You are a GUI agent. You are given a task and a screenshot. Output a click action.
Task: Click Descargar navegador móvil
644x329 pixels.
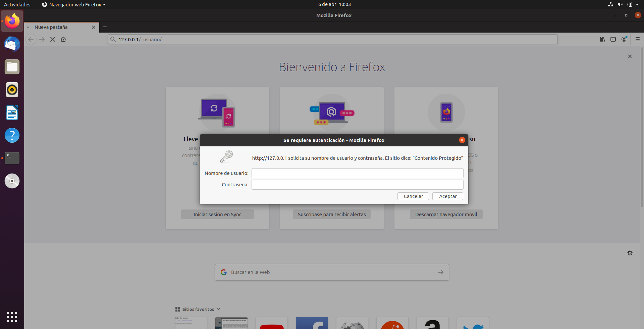pos(446,215)
